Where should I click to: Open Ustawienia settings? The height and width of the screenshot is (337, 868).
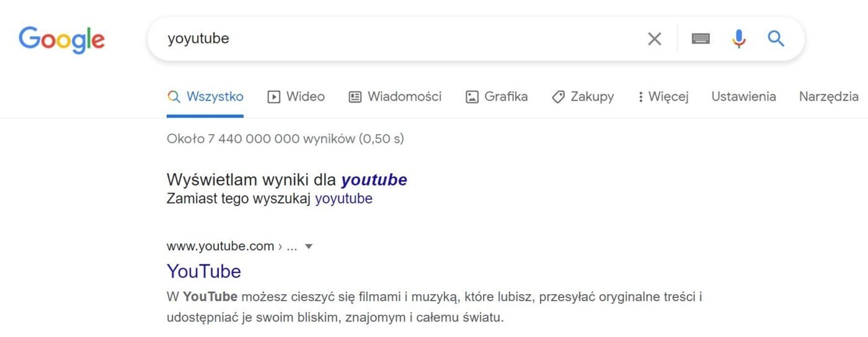pos(743,97)
